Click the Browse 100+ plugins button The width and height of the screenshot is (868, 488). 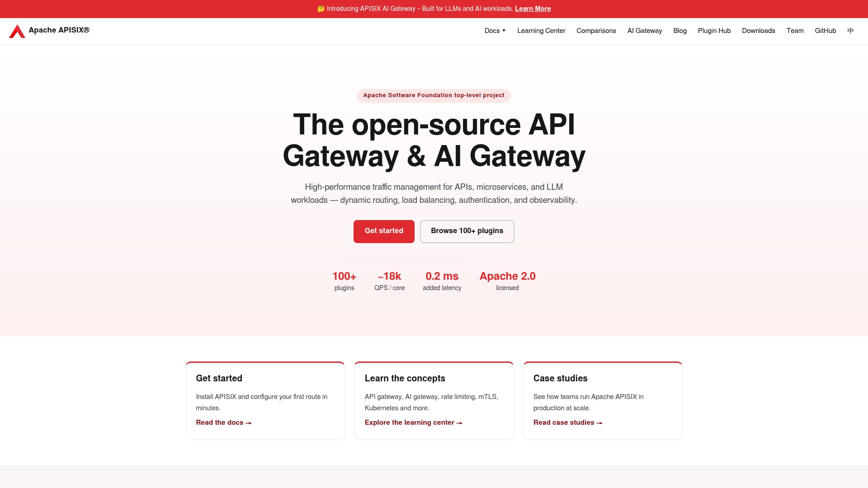[467, 231]
